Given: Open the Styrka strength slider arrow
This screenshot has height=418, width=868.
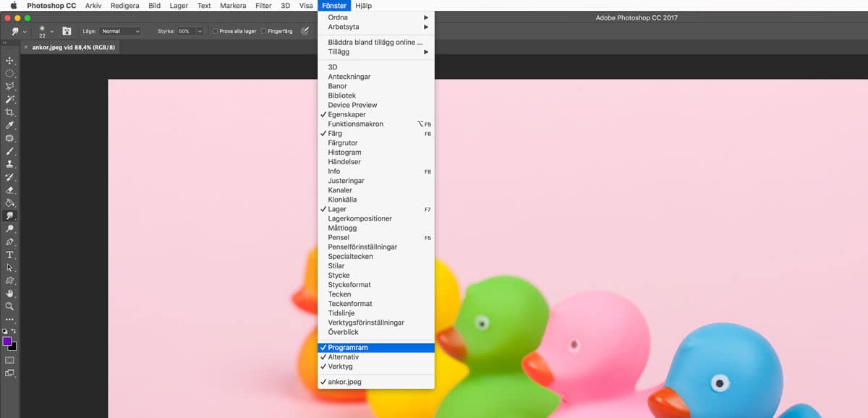Looking at the screenshot, I should pyautogui.click(x=200, y=31).
